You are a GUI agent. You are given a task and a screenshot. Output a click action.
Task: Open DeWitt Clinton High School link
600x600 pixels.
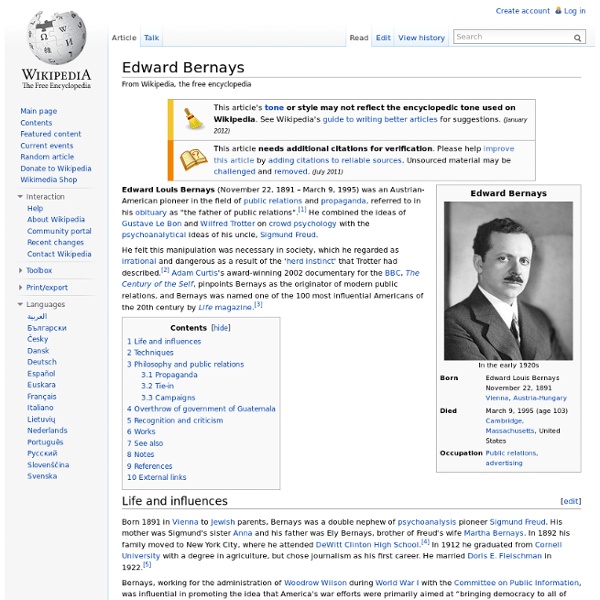367,545
